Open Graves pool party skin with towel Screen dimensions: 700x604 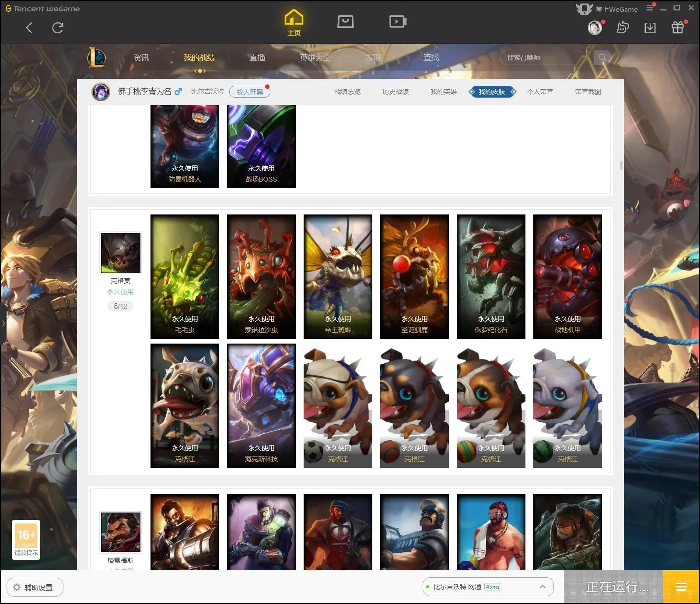click(491, 532)
